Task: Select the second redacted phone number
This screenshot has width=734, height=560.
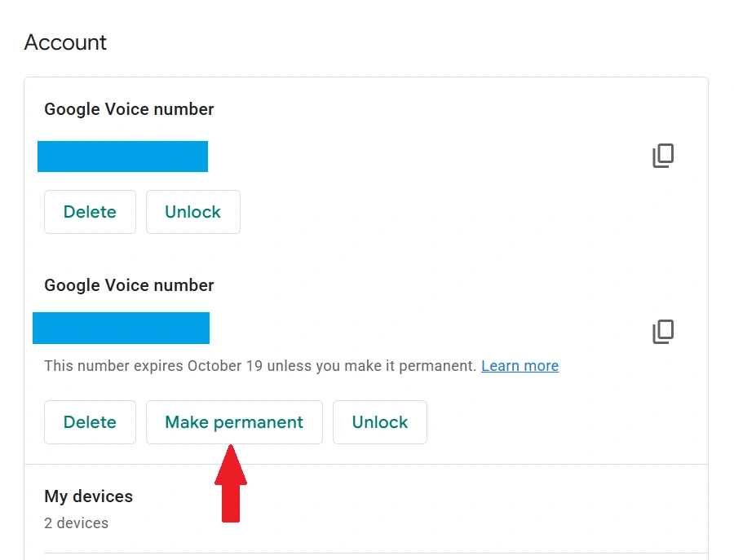Action: coord(121,328)
